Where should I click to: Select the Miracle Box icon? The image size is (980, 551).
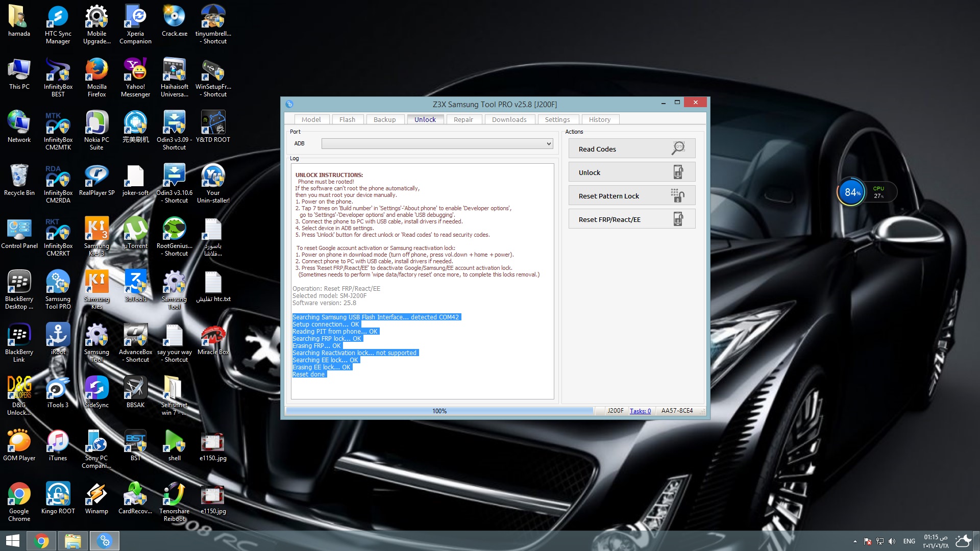(x=213, y=340)
